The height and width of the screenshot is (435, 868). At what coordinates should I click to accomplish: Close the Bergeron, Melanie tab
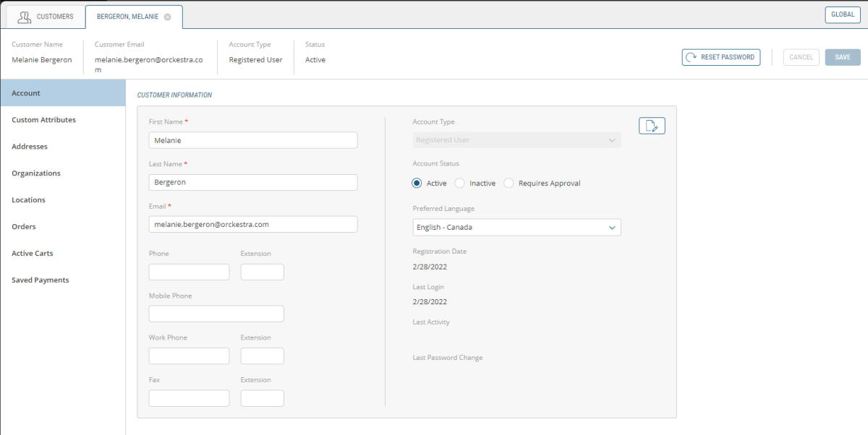[168, 17]
